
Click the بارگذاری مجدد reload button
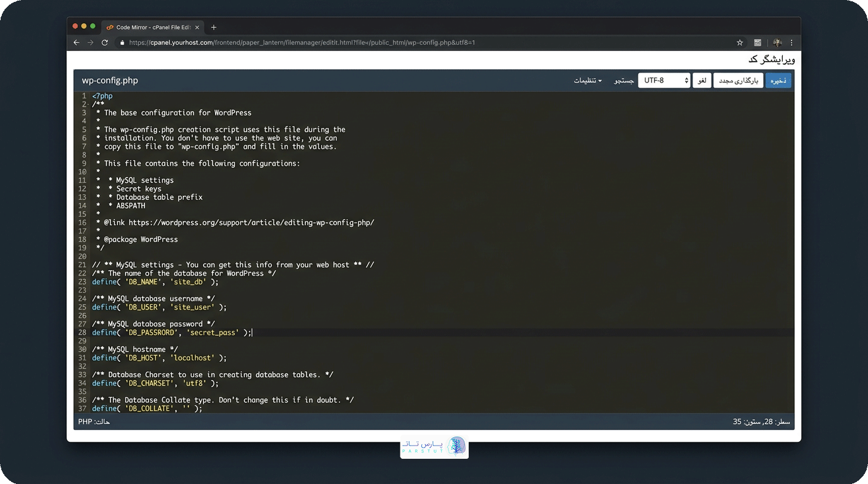pos(739,81)
